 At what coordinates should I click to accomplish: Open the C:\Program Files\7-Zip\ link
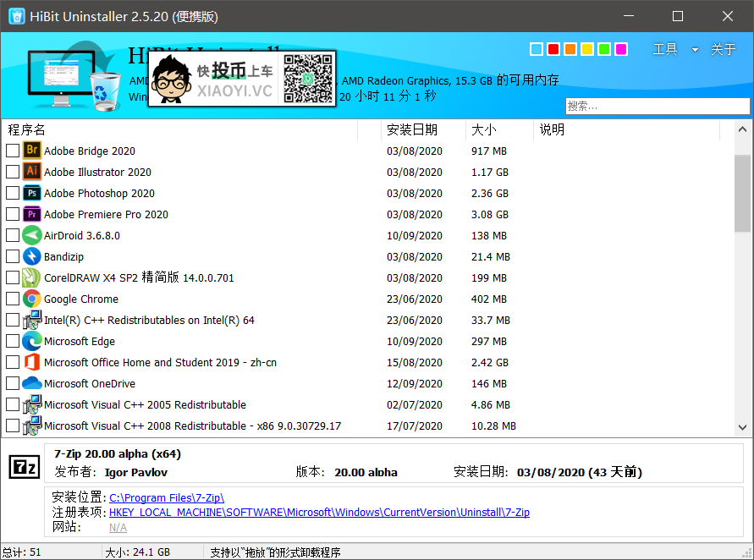[166, 497]
